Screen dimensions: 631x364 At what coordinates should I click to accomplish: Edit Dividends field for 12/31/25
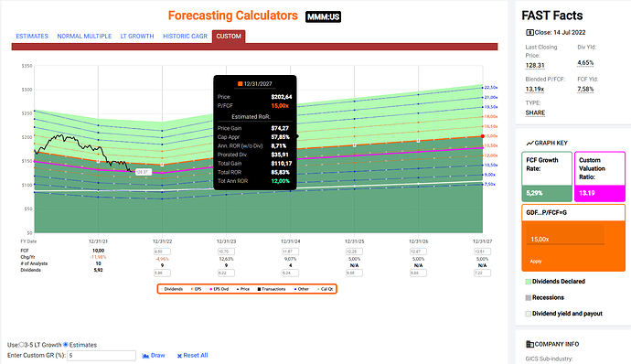tap(354, 273)
